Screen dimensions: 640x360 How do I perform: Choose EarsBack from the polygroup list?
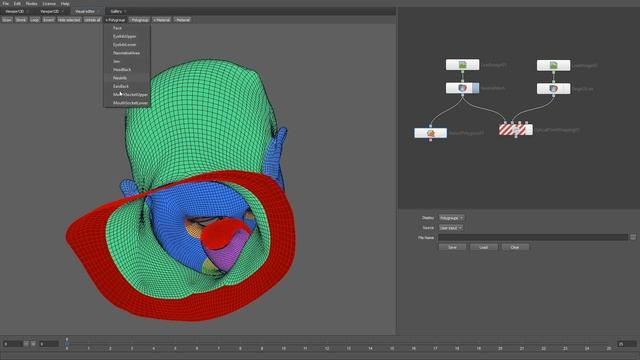[127, 86]
